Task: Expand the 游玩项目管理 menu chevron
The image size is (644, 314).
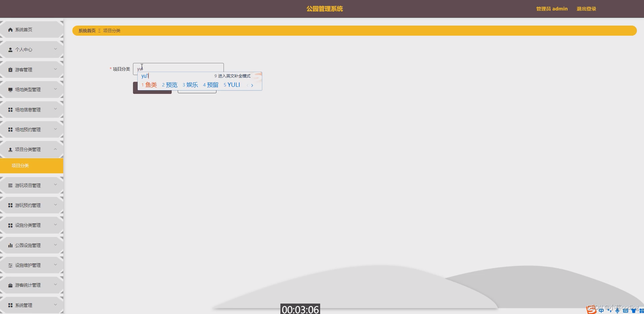Action: [56, 185]
